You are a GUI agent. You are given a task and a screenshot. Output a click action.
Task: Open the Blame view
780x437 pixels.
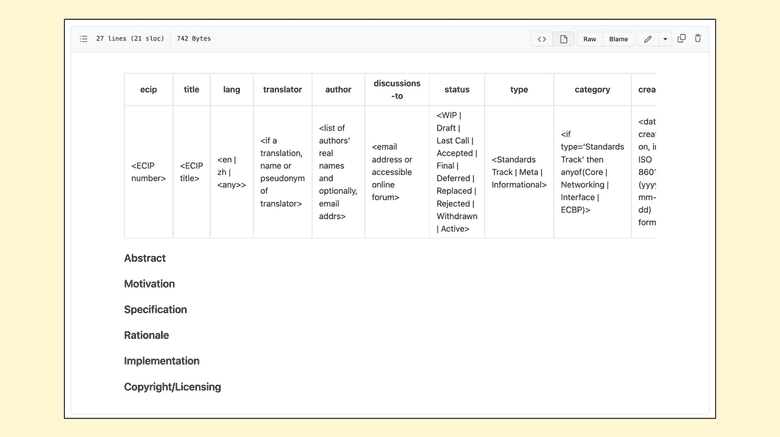(619, 39)
